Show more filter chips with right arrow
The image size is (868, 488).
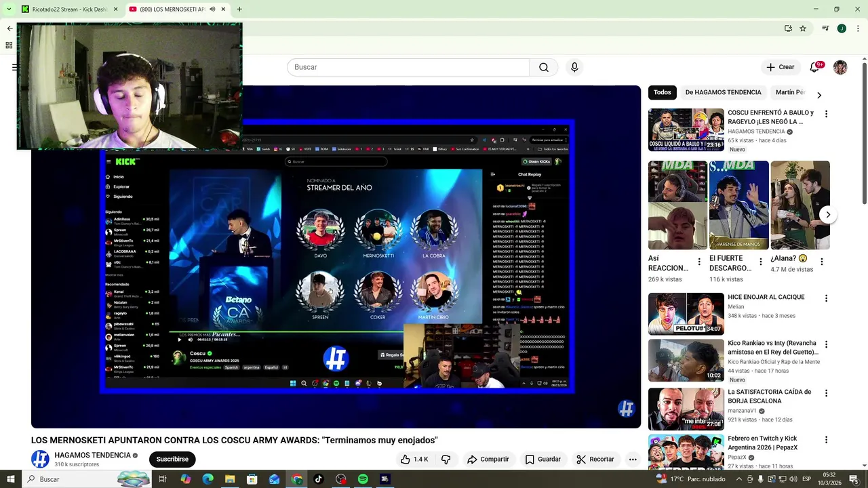[819, 95]
